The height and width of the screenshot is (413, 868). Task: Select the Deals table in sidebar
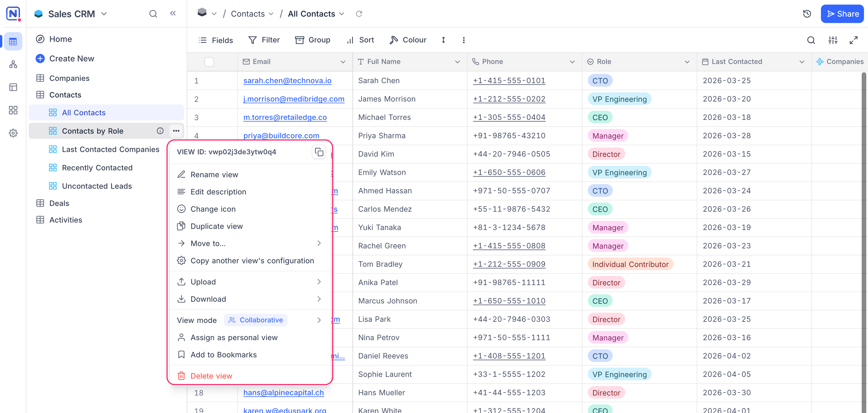(x=59, y=203)
